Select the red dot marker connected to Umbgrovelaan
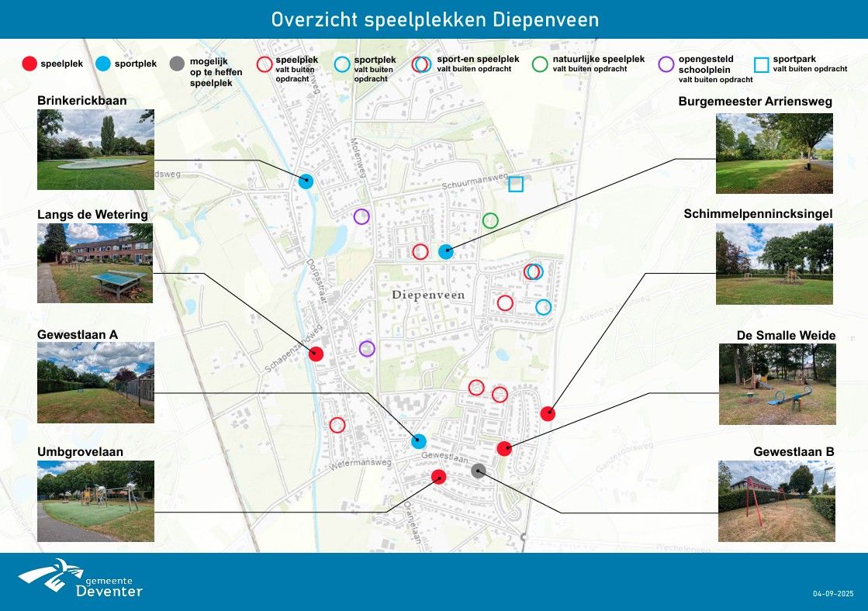Screen dimensions: 868x611 click(x=441, y=478)
